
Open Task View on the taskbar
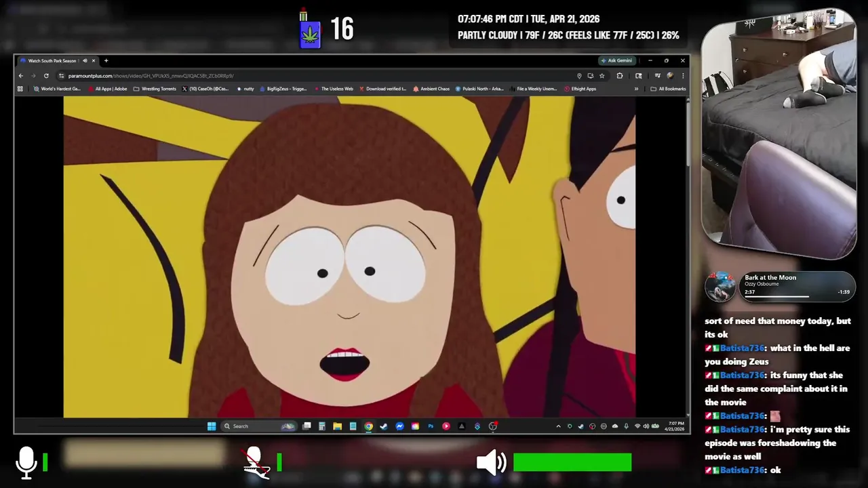coord(307,426)
